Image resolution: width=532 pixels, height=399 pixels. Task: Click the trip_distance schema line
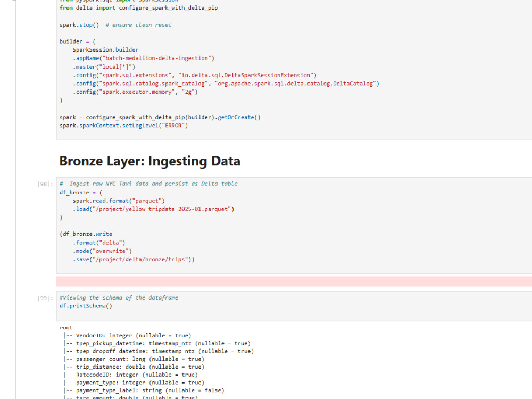click(x=134, y=367)
